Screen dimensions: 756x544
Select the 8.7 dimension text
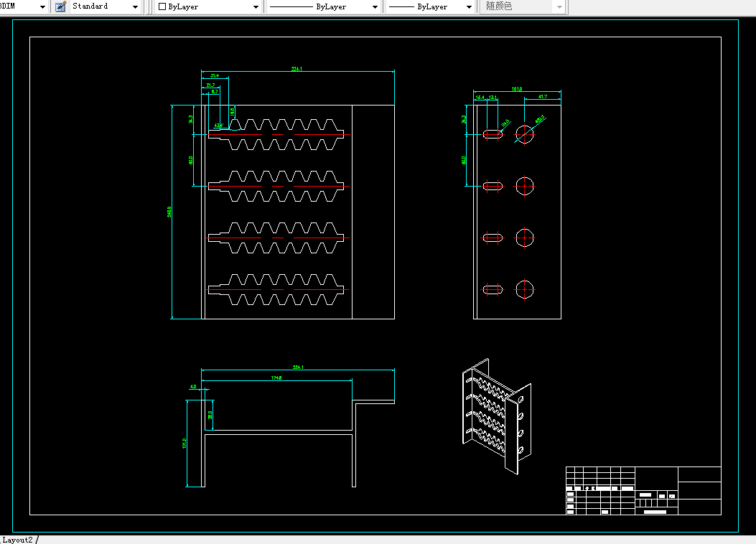pos(215,92)
